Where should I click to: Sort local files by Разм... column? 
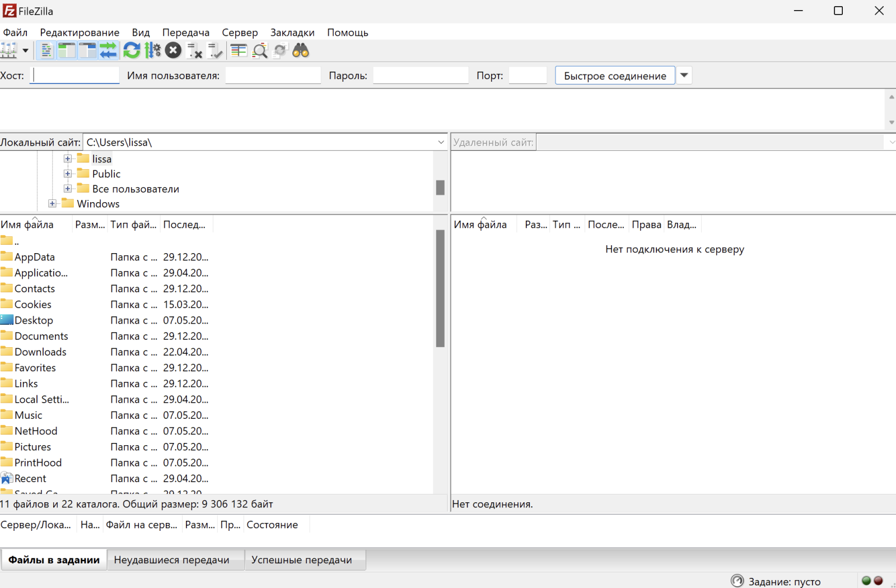pyautogui.click(x=90, y=225)
